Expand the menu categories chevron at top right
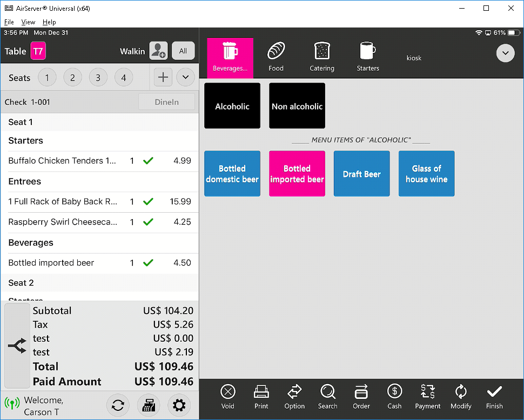 tap(506, 53)
